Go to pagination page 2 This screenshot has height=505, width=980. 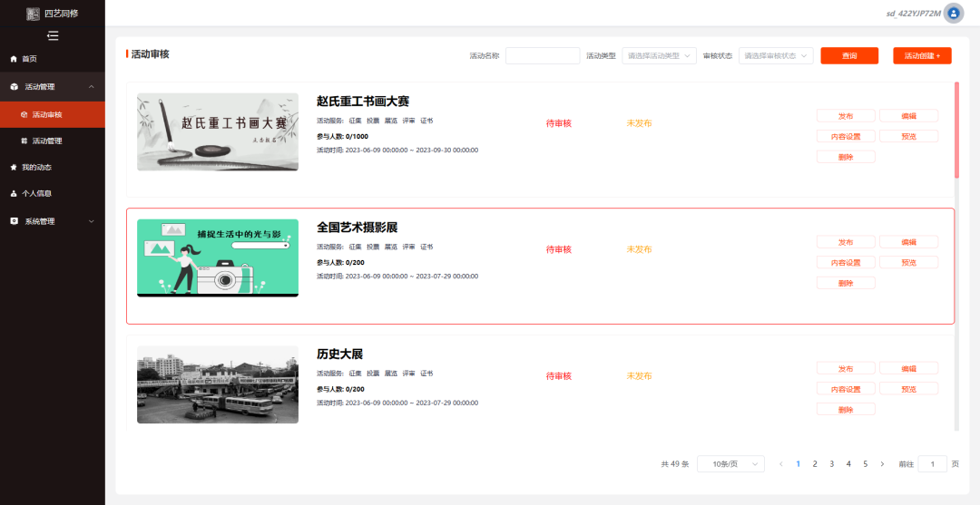[815, 464]
